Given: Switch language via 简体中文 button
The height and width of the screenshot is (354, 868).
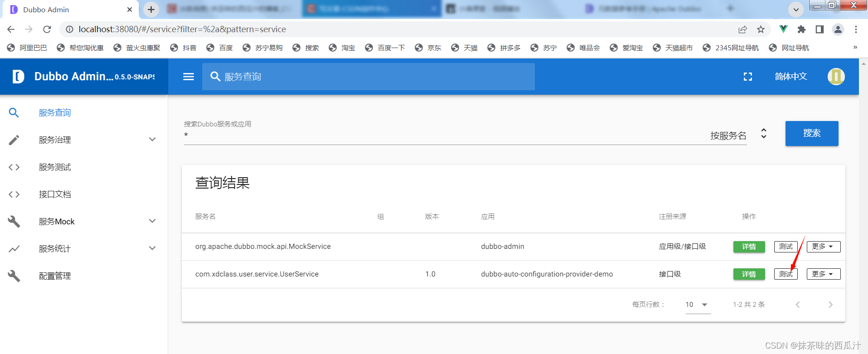Looking at the screenshot, I should point(791,77).
